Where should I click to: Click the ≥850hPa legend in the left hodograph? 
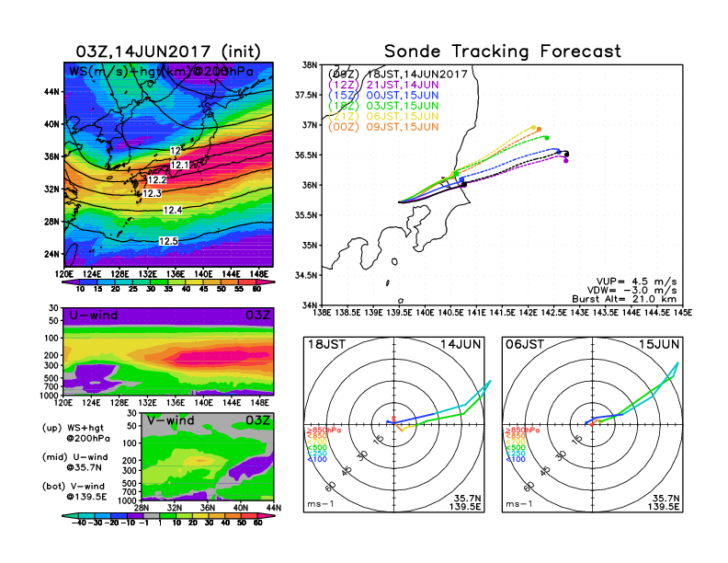pyautogui.click(x=324, y=431)
